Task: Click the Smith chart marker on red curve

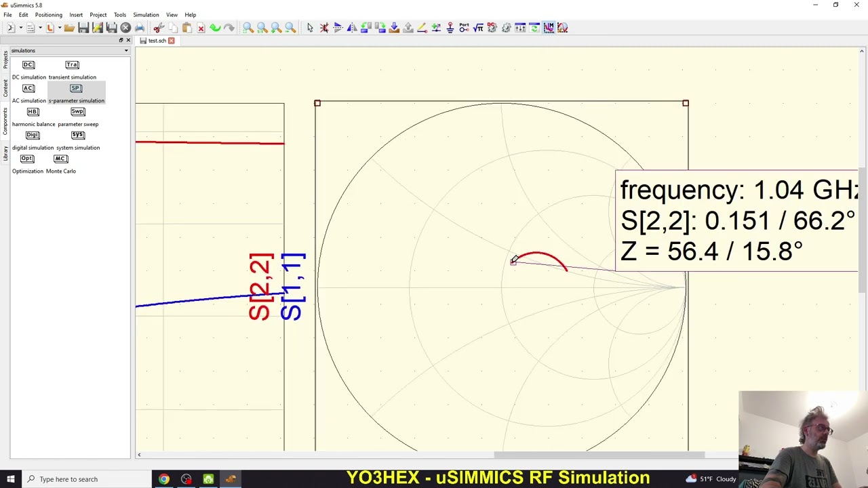Action: [513, 261]
